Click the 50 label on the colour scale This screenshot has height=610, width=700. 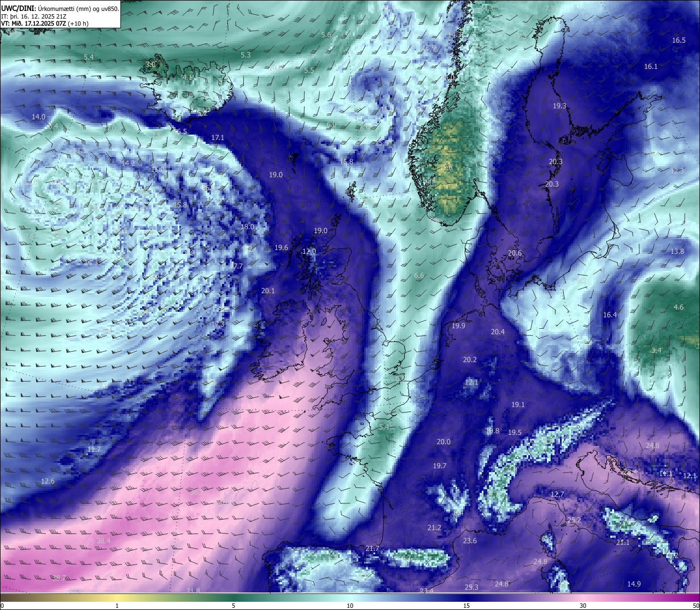click(696, 606)
